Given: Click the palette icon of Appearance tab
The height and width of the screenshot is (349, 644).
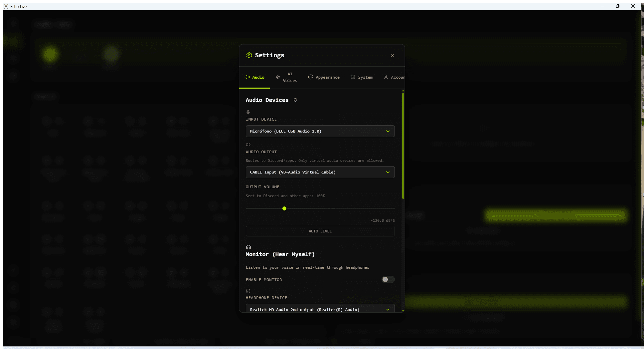Looking at the screenshot, I should click(311, 77).
